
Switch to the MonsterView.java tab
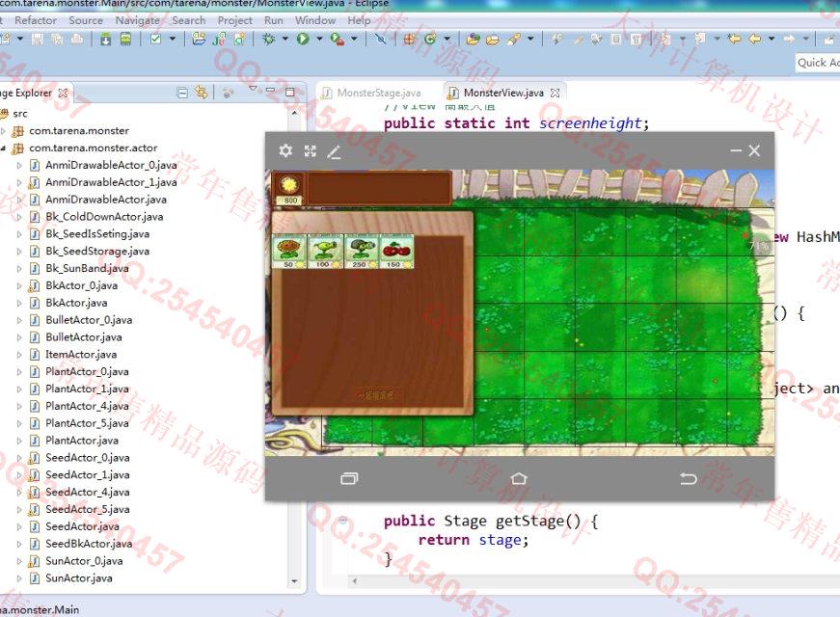[503, 94]
